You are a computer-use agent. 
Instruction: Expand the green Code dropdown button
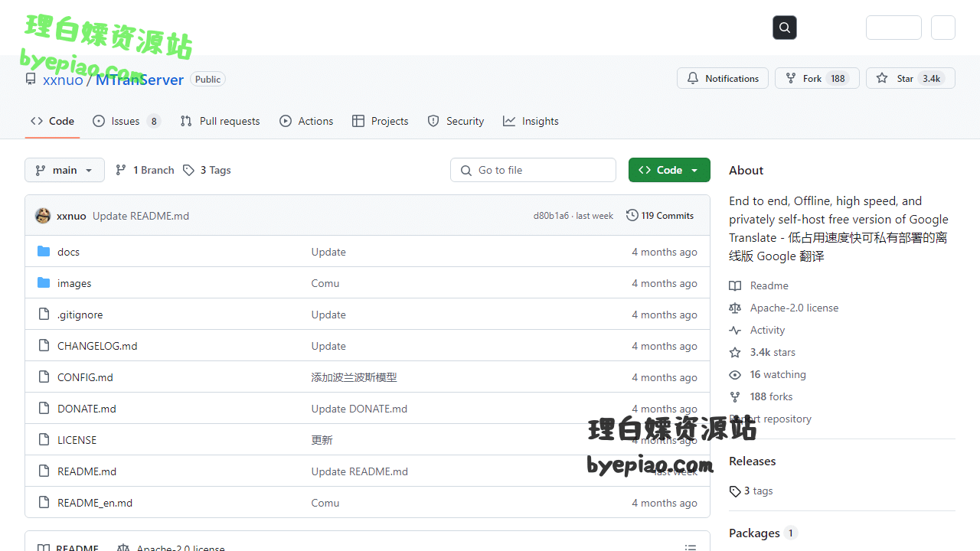click(x=669, y=170)
